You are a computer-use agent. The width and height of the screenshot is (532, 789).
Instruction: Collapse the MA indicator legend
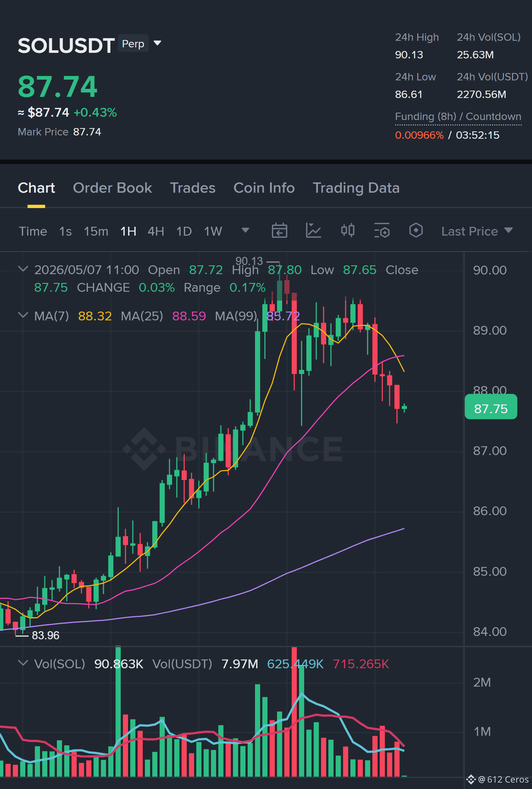(23, 315)
